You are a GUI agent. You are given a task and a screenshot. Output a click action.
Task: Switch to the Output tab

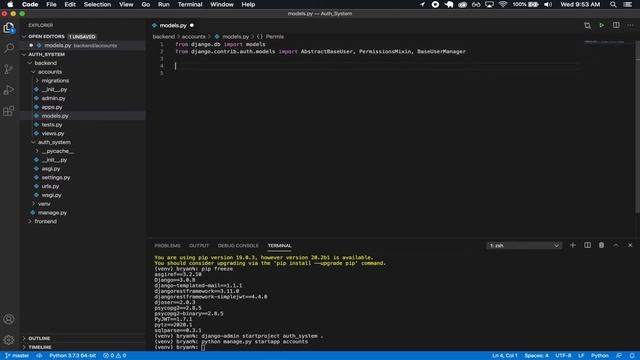[199, 246]
